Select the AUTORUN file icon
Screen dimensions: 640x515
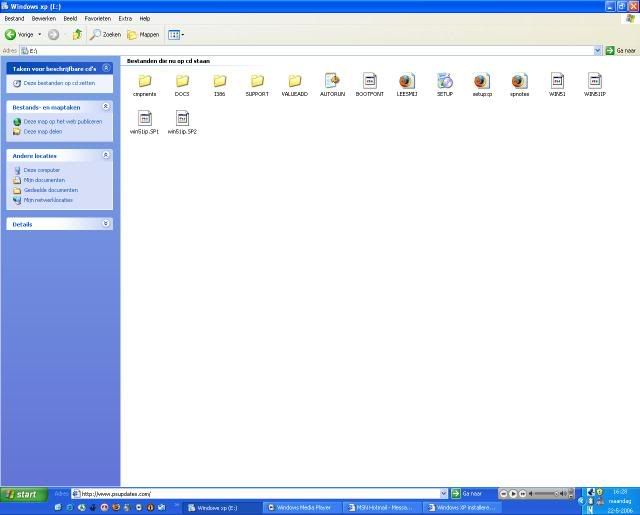[x=332, y=81]
